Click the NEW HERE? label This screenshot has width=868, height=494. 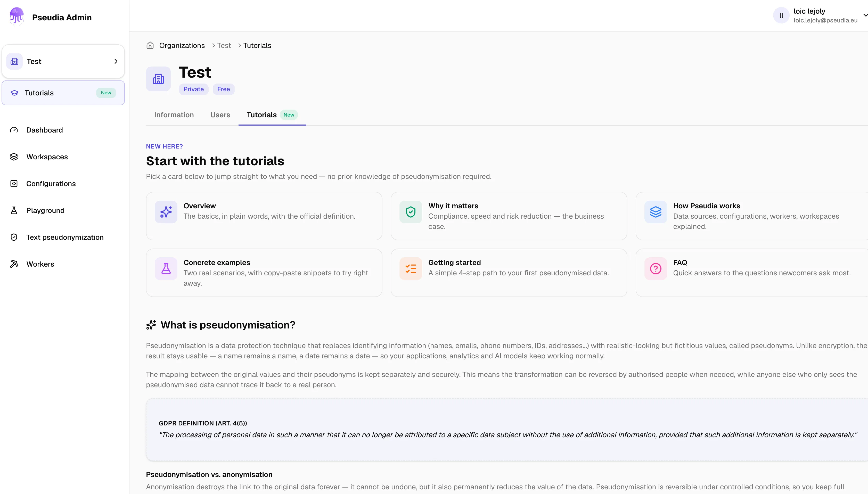pos(164,146)
